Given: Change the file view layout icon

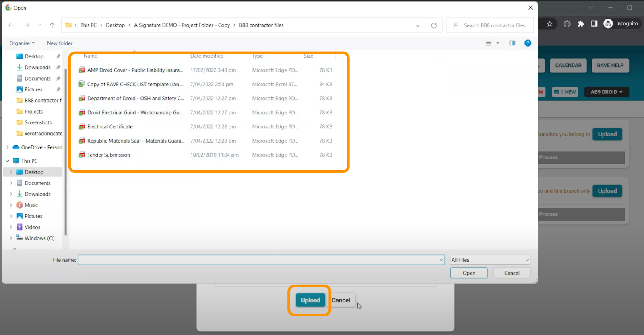Looking at the screenshot, I should click(489, 43).
